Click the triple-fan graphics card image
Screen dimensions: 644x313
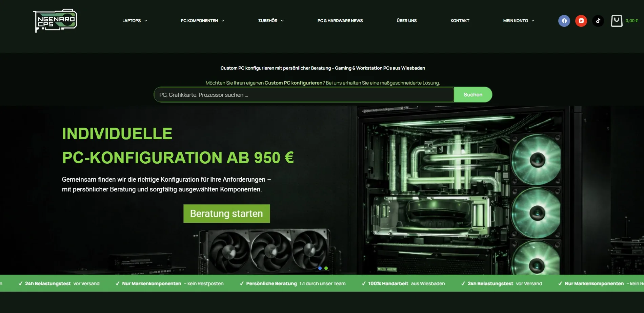(264, 251)
